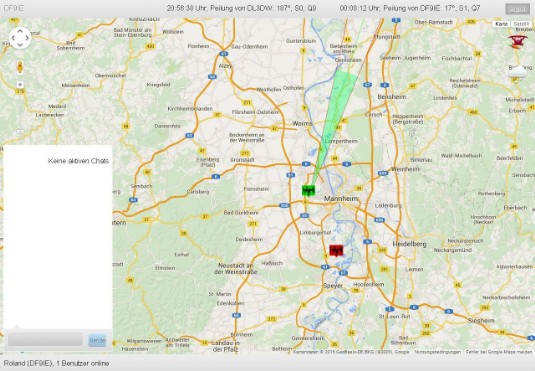Screen dimensions: 535x371
Task: Click the green station marker near Mannheim
Action: point(308,190)
